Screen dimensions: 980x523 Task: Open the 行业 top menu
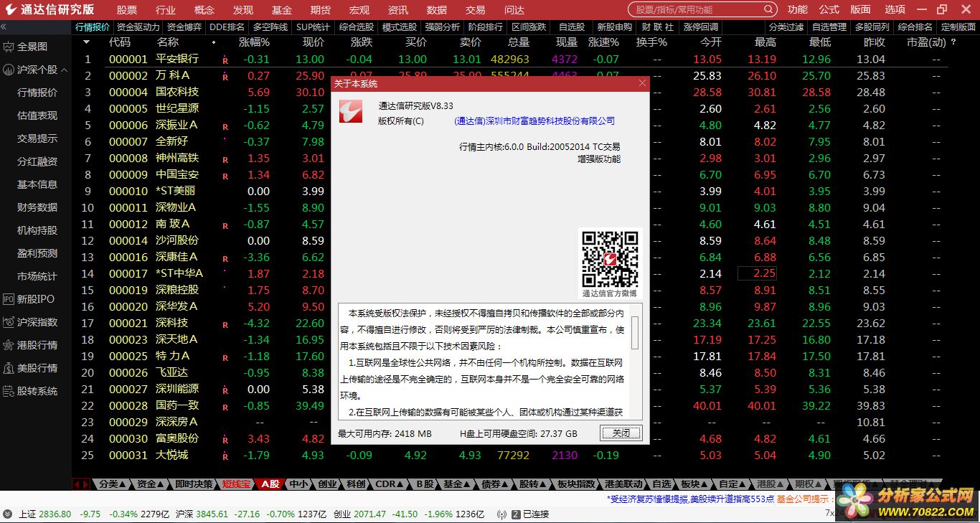pos(165,10)
